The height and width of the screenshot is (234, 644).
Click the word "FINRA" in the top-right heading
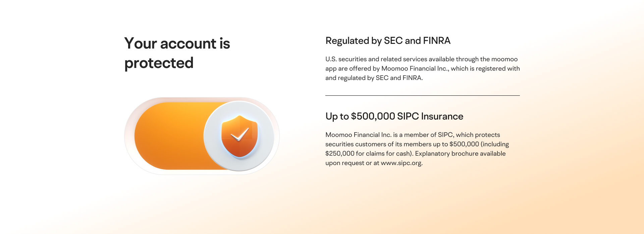click(436, 41)
